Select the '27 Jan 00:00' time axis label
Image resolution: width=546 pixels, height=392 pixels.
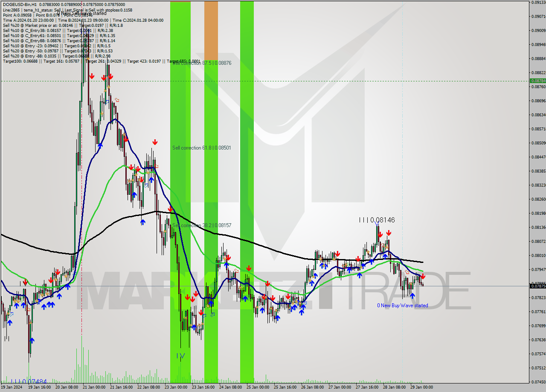click(340, 388)
